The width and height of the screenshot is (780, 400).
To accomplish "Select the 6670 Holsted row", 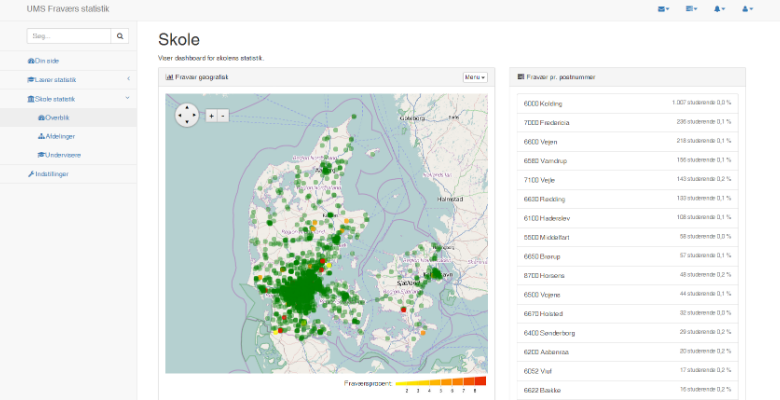I will [x=627, y=313].
